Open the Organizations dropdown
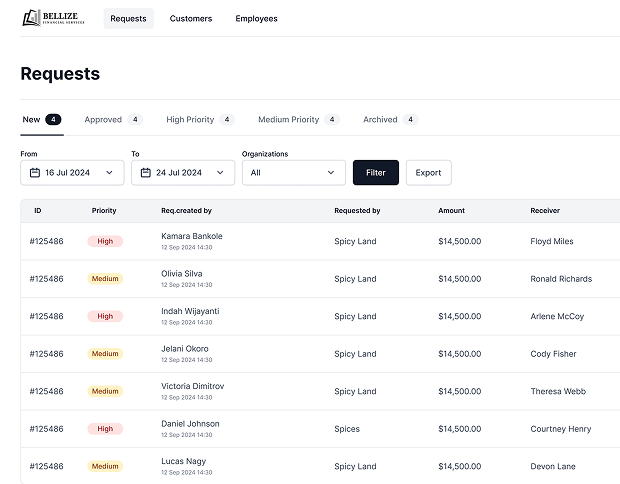This screenshot has width=620, height=484. click(293, 173)
